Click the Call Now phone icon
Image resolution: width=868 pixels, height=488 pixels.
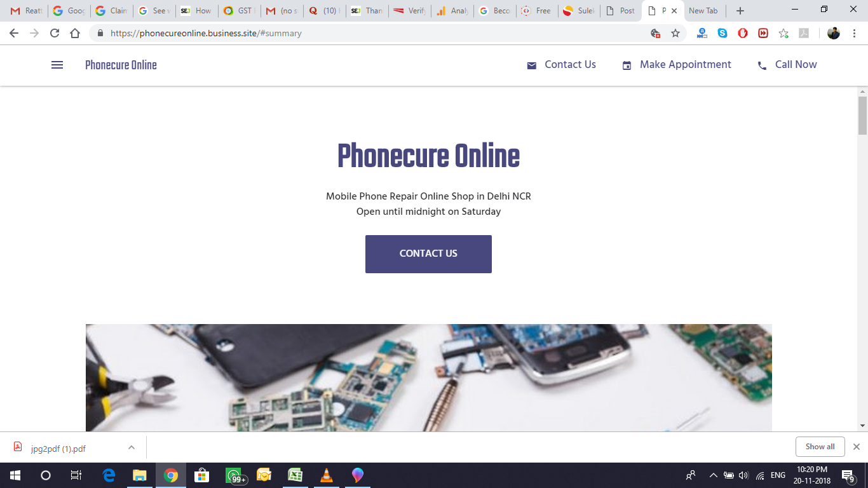click(762, 65)
